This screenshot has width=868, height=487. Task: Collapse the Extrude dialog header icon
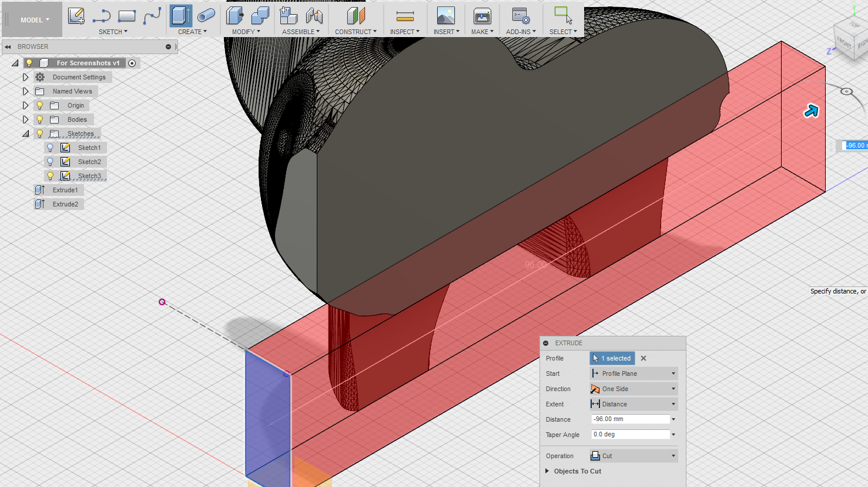pyautogui.click(x=546, y=343)
